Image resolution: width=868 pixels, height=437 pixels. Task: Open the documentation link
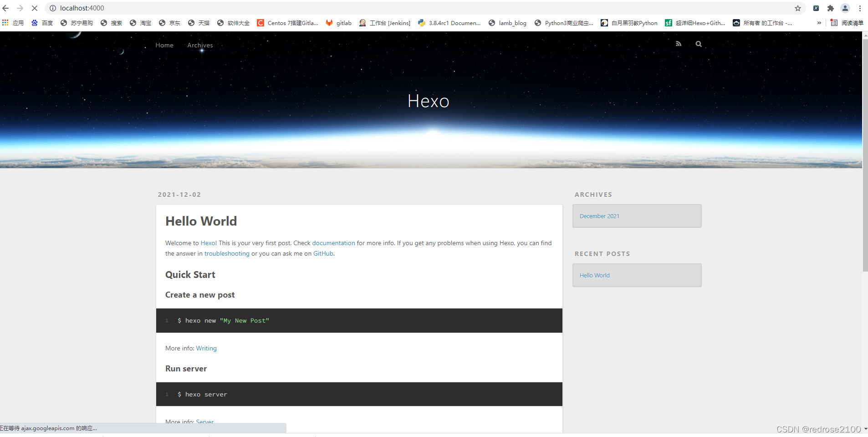pos(333,243)
